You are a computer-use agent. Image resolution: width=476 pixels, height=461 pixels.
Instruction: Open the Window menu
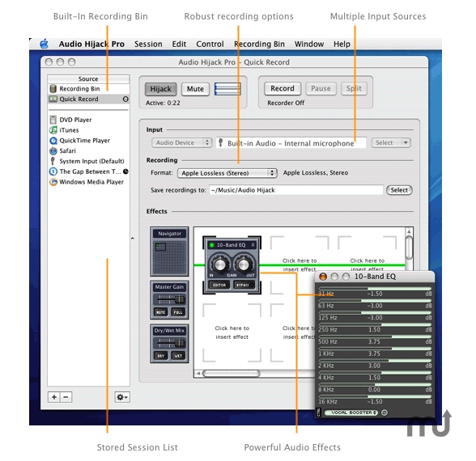coord(309,44)
